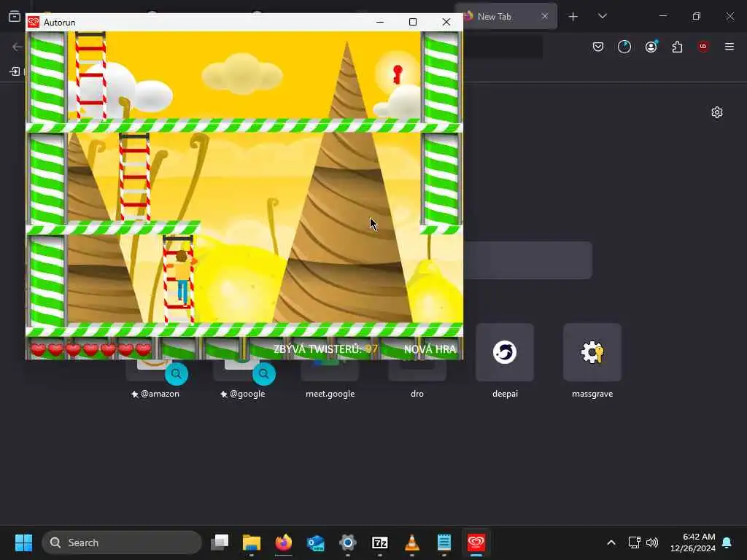Viewport: 747px width, 560px height.
Task: Click the top-left ladder in game
Action: (x=90, y=75)
